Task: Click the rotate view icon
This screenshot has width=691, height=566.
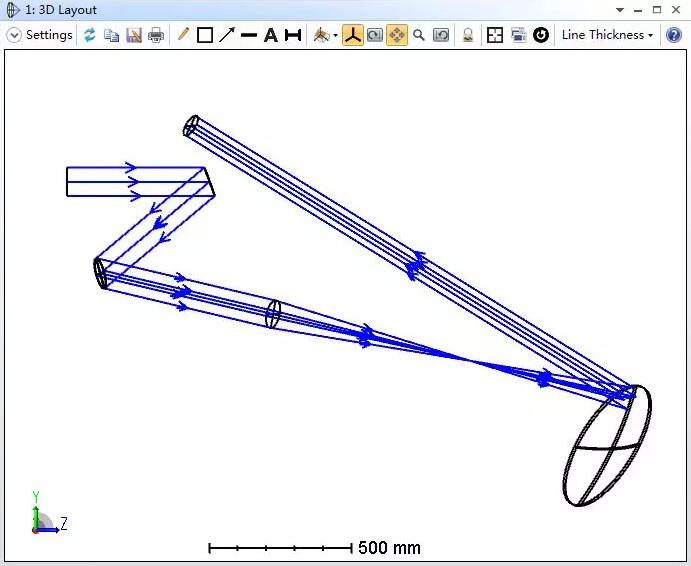Action: pos(375,35)
